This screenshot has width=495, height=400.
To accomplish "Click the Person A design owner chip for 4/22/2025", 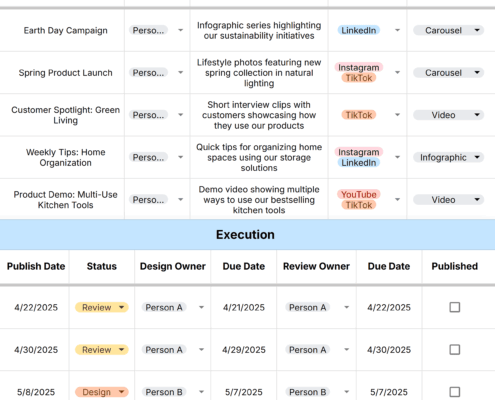I will point(164,307).
